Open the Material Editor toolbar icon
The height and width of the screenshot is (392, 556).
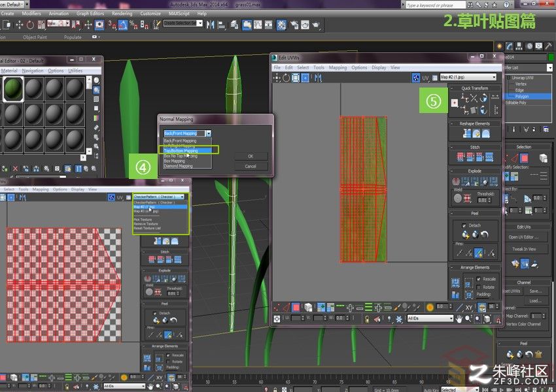281,25
